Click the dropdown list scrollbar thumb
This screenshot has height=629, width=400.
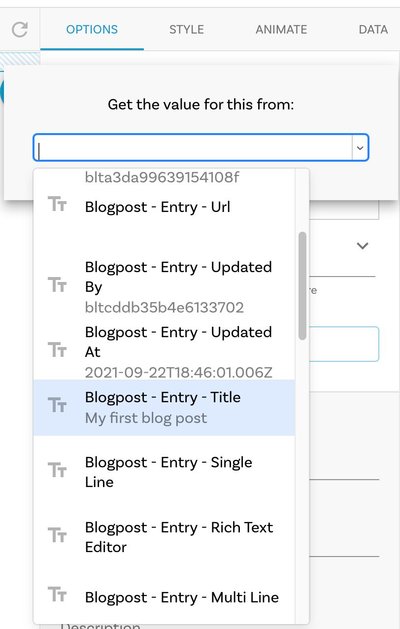(x=303, y=286)
